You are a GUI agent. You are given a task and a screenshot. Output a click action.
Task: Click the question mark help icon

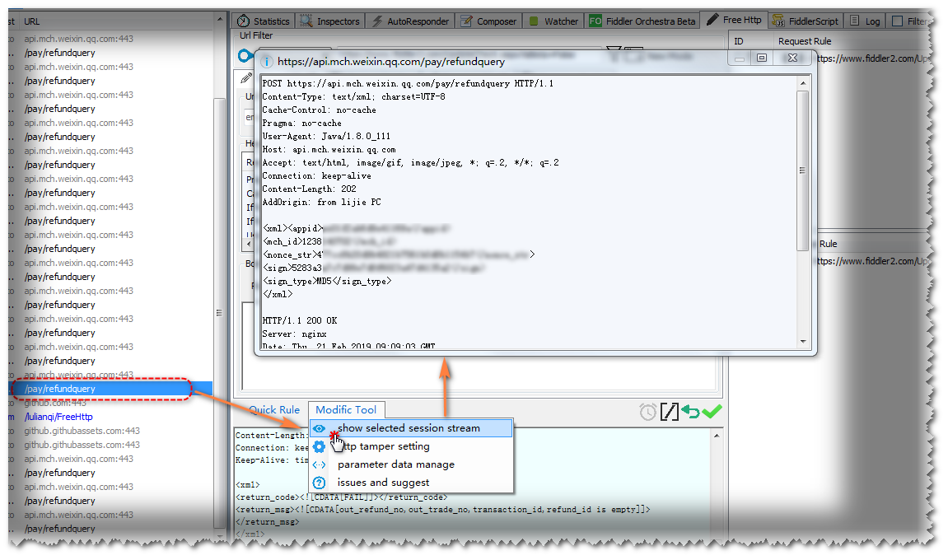click(320, 483)
